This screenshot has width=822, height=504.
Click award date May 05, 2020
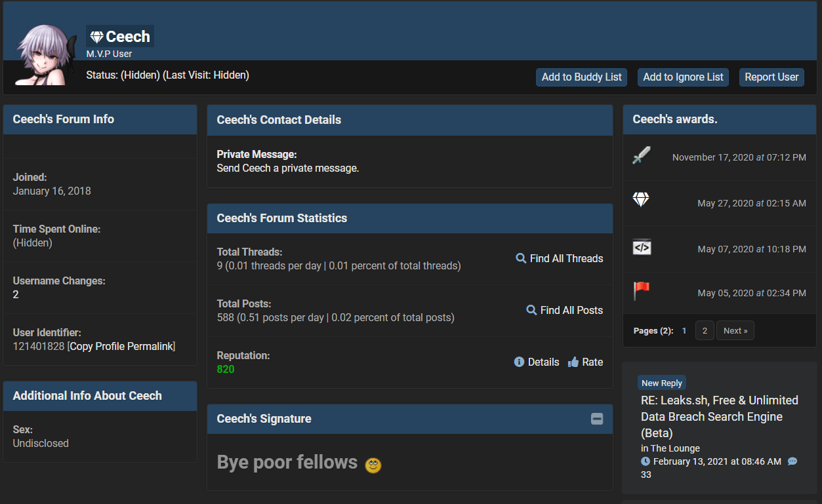(752, 293)
